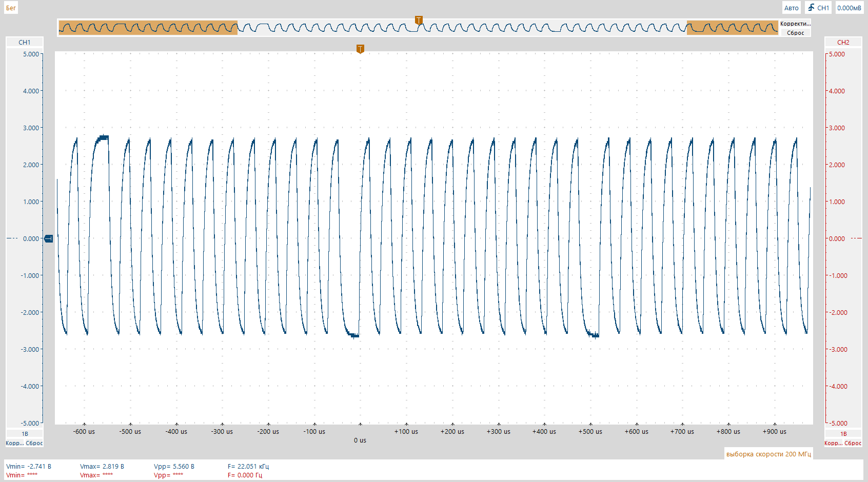The width and height of the screenshot is (868, 482).
Task: Select the orange T trigger marker above the graph
Action: (360, 49)
